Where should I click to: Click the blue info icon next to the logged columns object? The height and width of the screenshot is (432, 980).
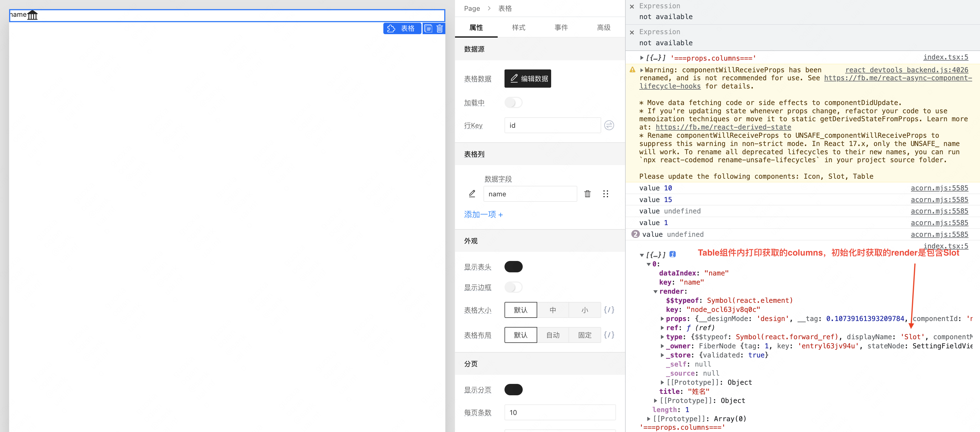(672, 255)
